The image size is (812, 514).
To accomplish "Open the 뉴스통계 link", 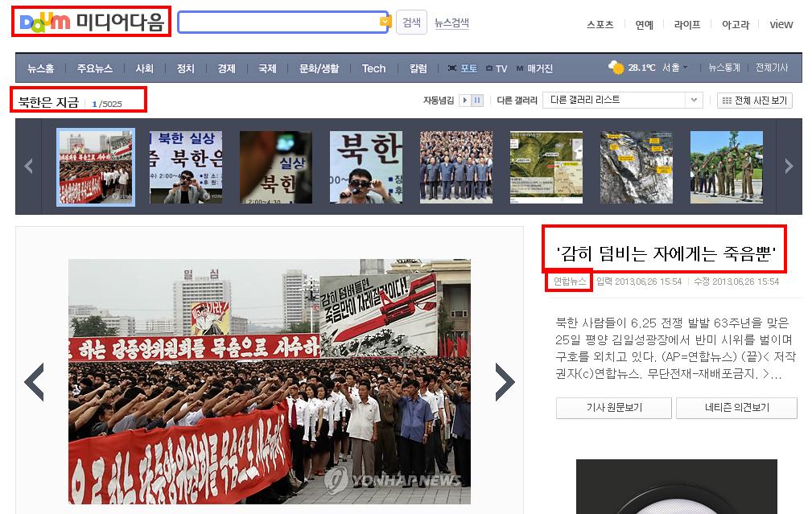I will (x=724, y=68).
